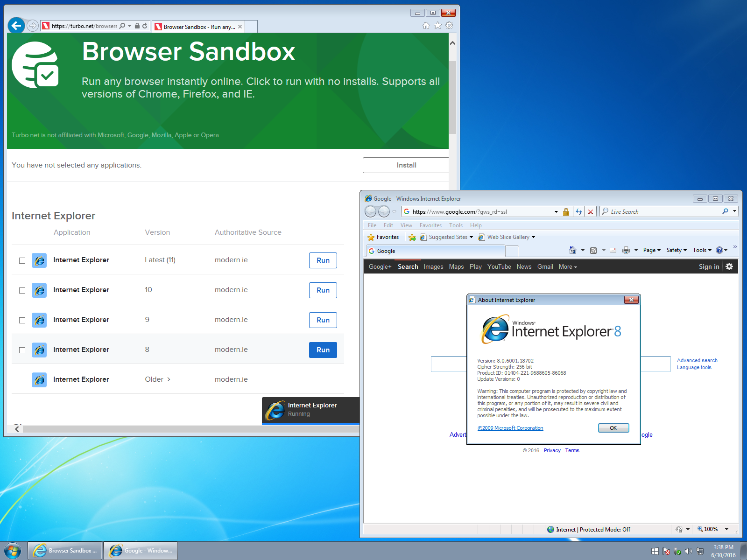This screenshot has height=560, width=747.
Task: Check the box next to Internet Explorer 10
Action: tap(22, 290)
